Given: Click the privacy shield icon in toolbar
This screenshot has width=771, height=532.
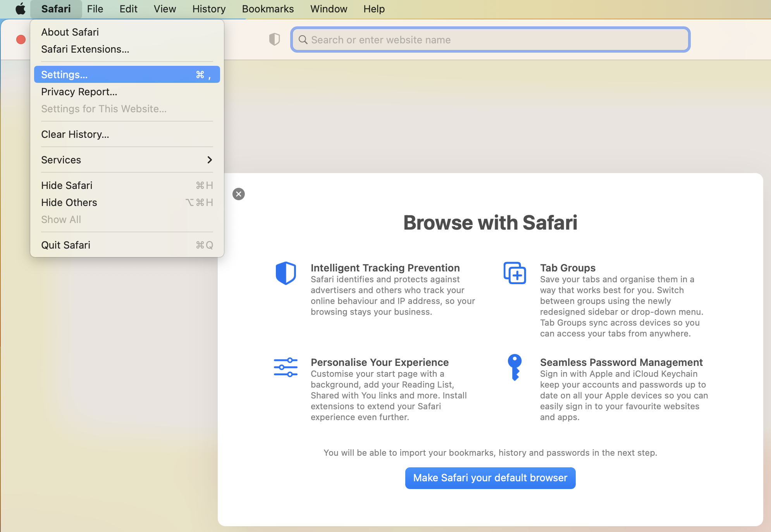Looking at the screenshot, I should coord(274,39).
